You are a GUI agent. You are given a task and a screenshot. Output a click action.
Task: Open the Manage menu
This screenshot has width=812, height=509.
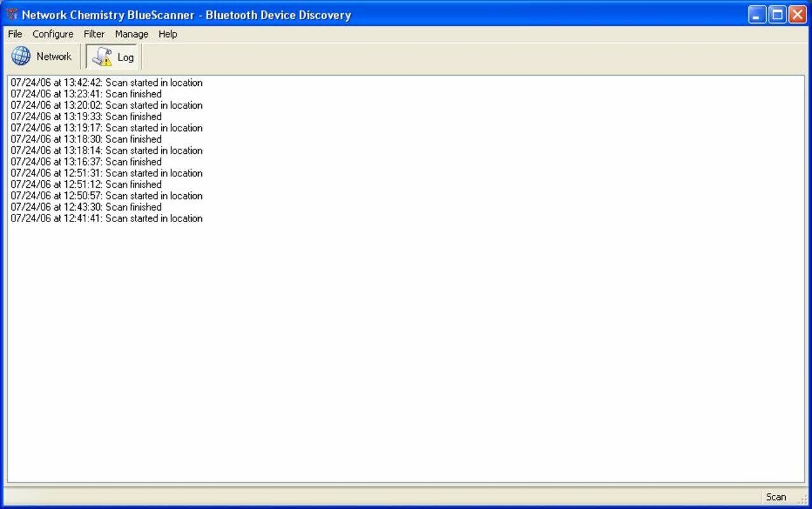coord(132,34)
